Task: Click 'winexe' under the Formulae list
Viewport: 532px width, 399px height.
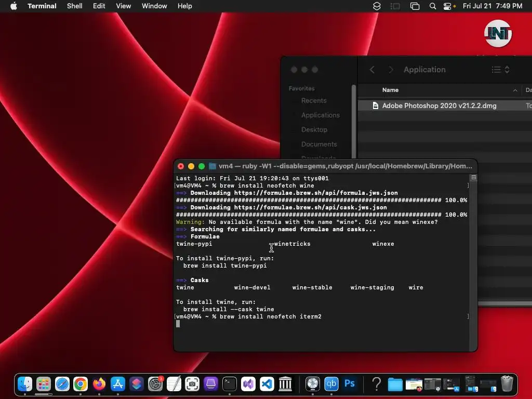Action: pos(383,244)
